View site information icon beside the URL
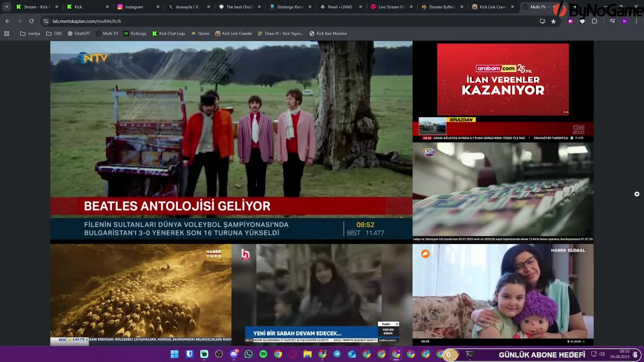 pyautogui.click(x=46, y=21)
